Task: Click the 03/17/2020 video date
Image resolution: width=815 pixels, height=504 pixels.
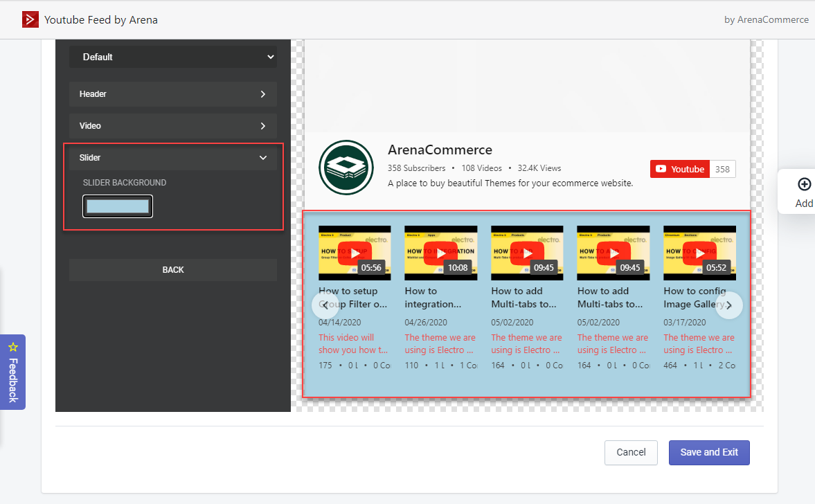Action: [685, 322]
